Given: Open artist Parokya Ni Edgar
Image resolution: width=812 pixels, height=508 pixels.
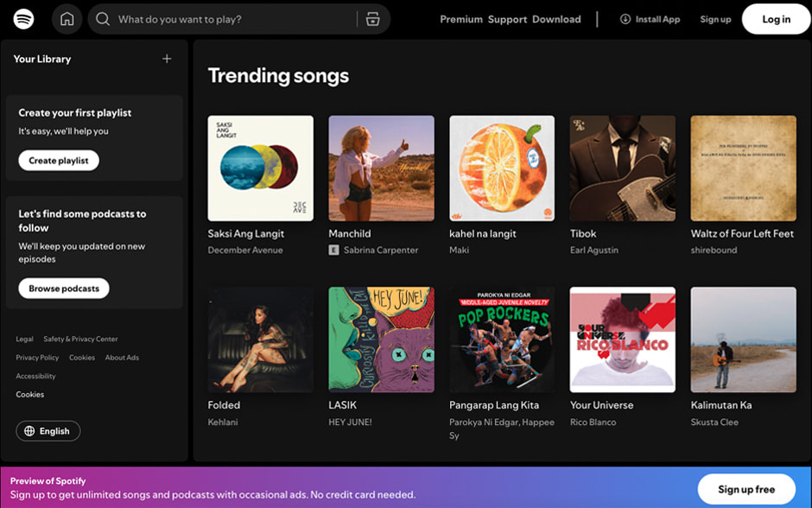Looking at the screenshot, I should click(x=483, y=422).
